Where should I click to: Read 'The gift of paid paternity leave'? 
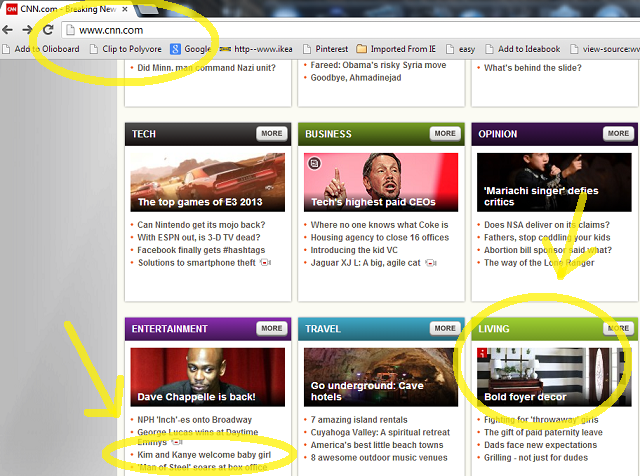(543, 433)
